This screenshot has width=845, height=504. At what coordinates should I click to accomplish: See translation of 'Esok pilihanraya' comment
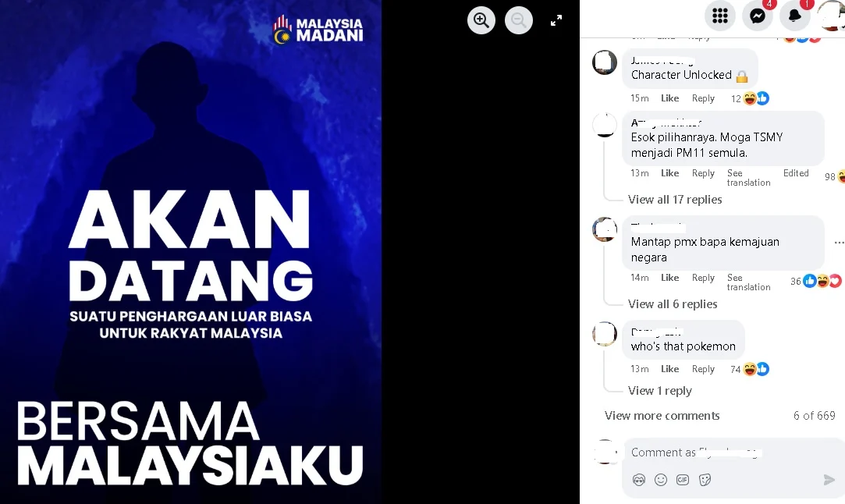click(748, 178)
